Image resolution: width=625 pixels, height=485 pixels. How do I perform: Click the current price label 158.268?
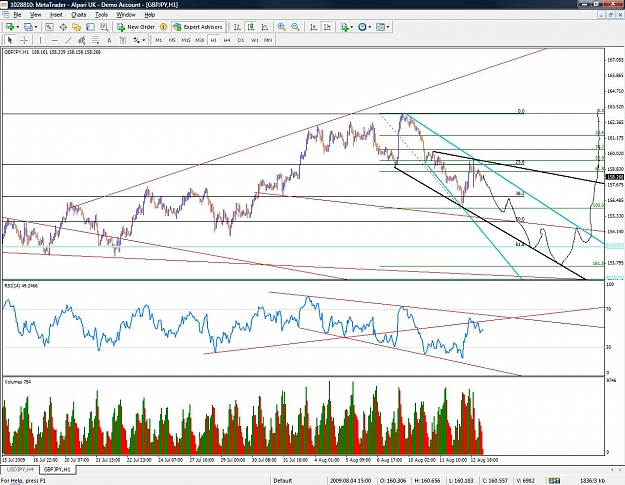[x=615, y=177]
